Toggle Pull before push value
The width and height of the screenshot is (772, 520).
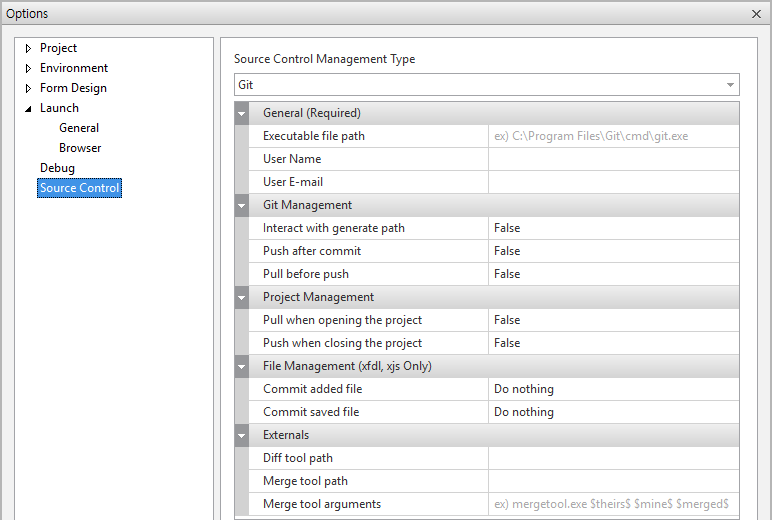613,274
